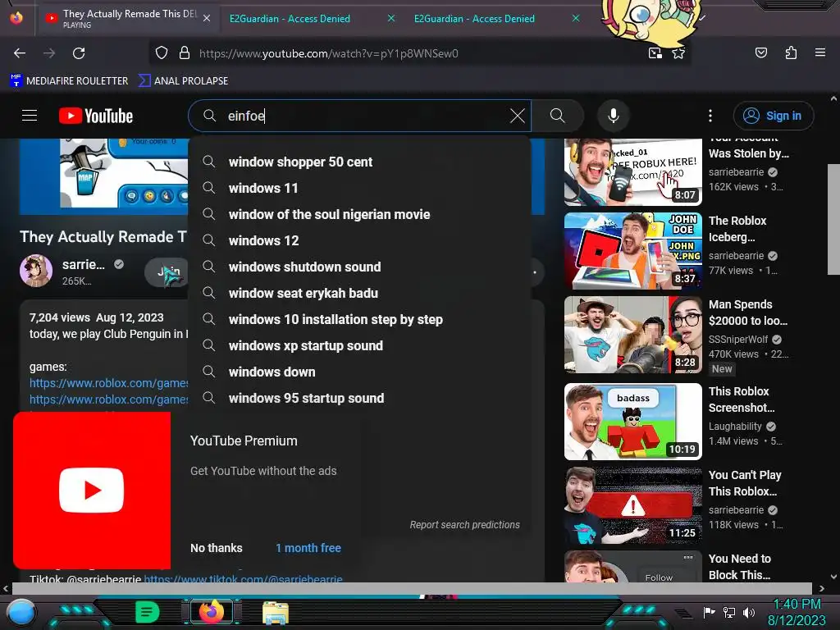Open This Roblox Screenshot video thumbnail
The image size is (840, 630).
(632, 422)
